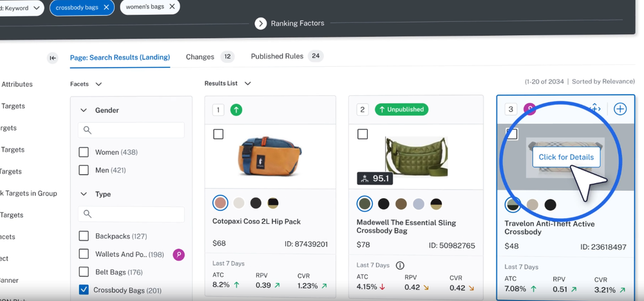The image size is (644, 301).
Task: Open Cotopaxi Coso 2L Hip Pack title
Action: [257, 221]
